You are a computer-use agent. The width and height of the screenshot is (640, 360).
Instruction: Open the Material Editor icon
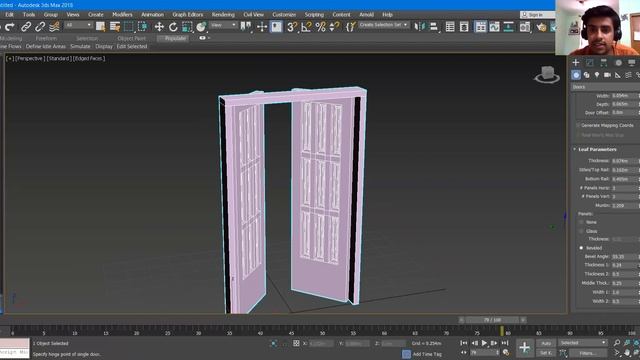coord(525,27)
